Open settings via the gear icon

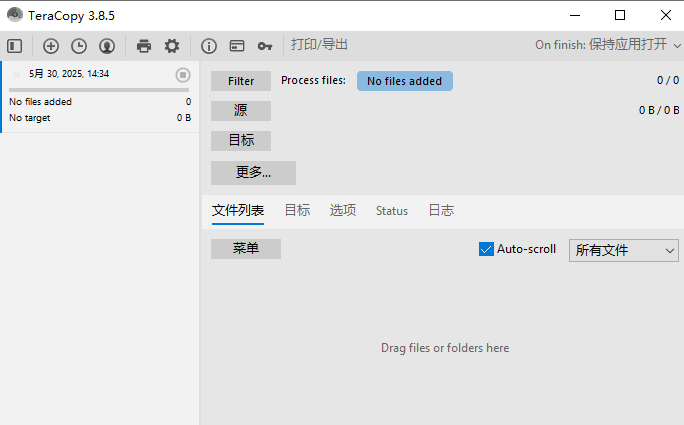tap(172, 46)
